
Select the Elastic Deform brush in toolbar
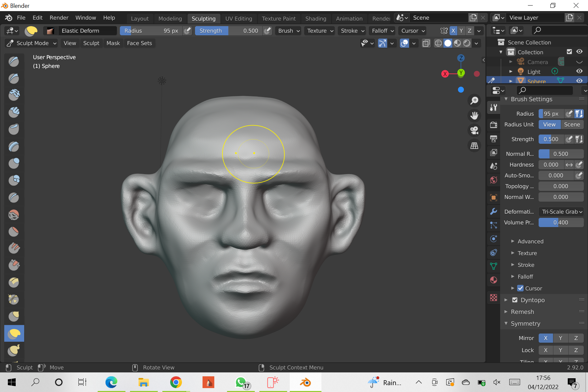coord(14,333)
